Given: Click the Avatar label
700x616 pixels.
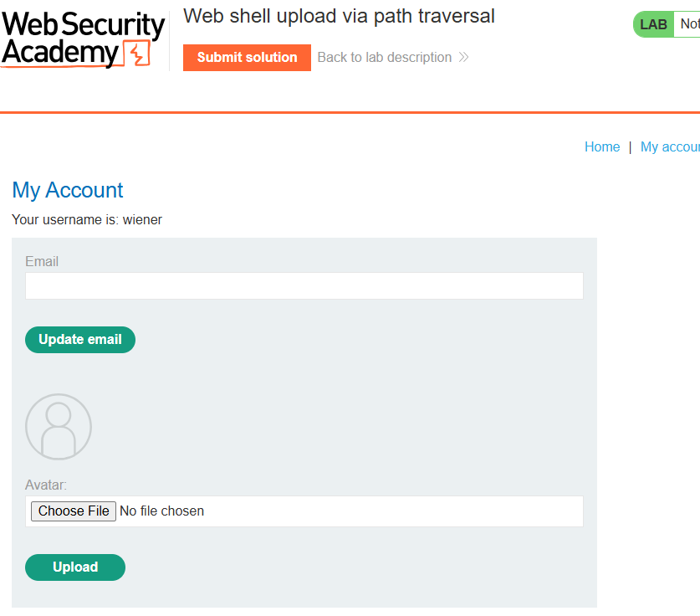Looking at the screenshot, I should pyautogui.click(x=45, y=485).
